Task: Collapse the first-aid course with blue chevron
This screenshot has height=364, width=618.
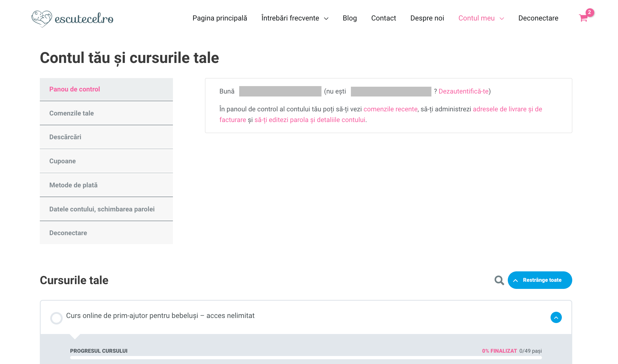Action: coord(556,317)
